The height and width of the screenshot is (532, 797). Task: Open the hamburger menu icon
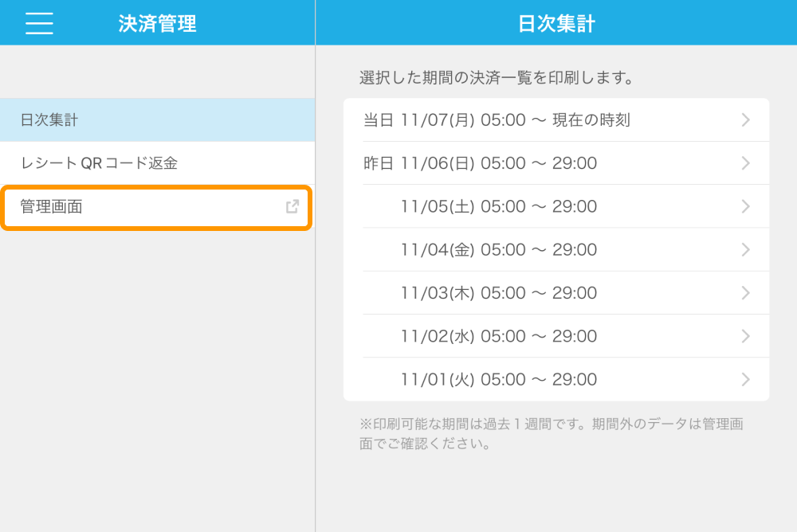click(x=39, y=23)
